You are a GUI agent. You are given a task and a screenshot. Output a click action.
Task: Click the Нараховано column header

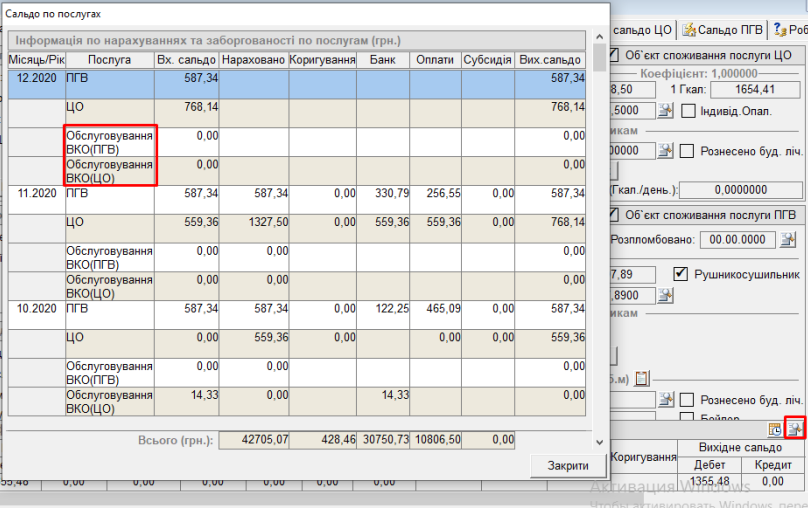[253, 60]
